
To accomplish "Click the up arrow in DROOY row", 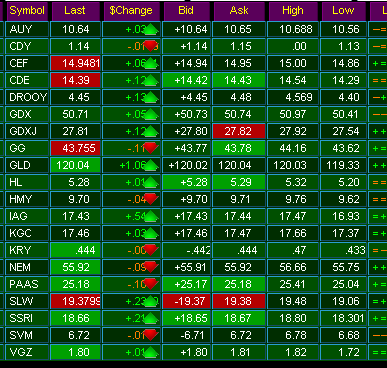I will point(151,98).
